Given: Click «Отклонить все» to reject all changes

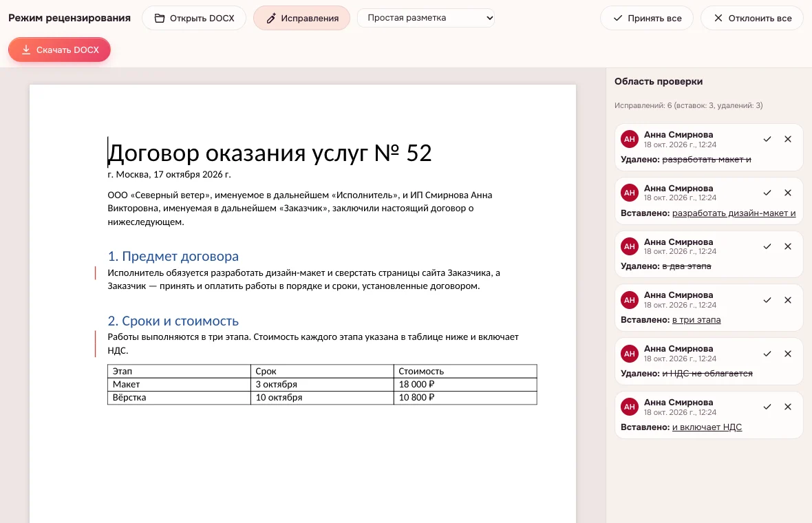Looking at the screenshot, I should [752, 18].
